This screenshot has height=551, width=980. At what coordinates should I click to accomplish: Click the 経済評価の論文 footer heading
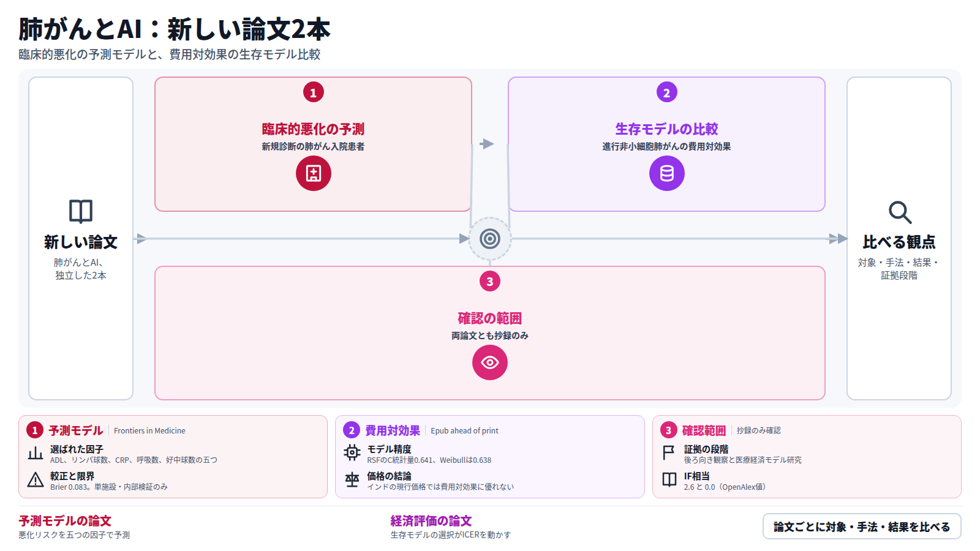pos(431,521)
